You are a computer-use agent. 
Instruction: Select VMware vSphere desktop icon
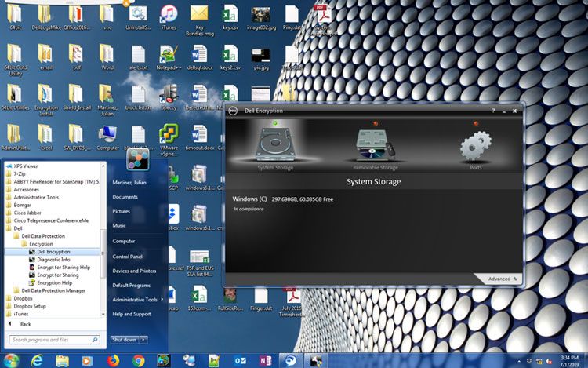[x=169, y=140]
